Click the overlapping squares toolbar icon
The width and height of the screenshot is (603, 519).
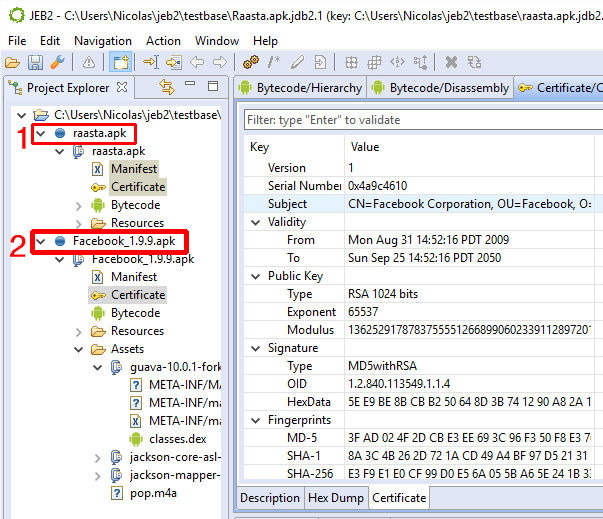point(374,62)
